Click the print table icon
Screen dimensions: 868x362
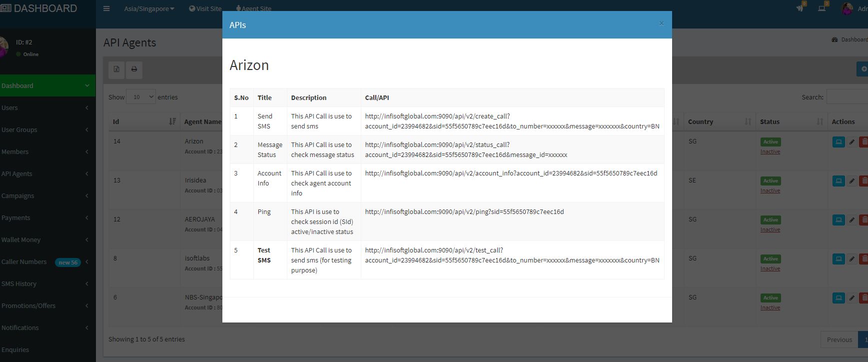pos(134,69)
